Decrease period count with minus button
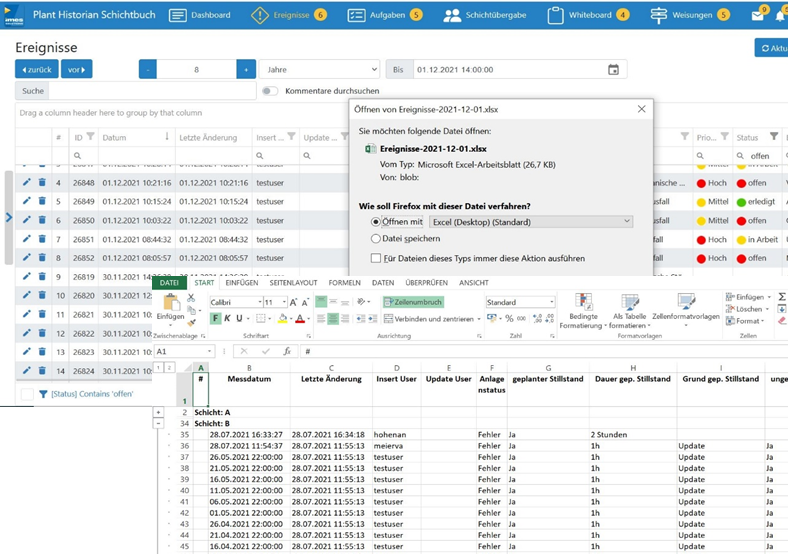 [148, 69]
